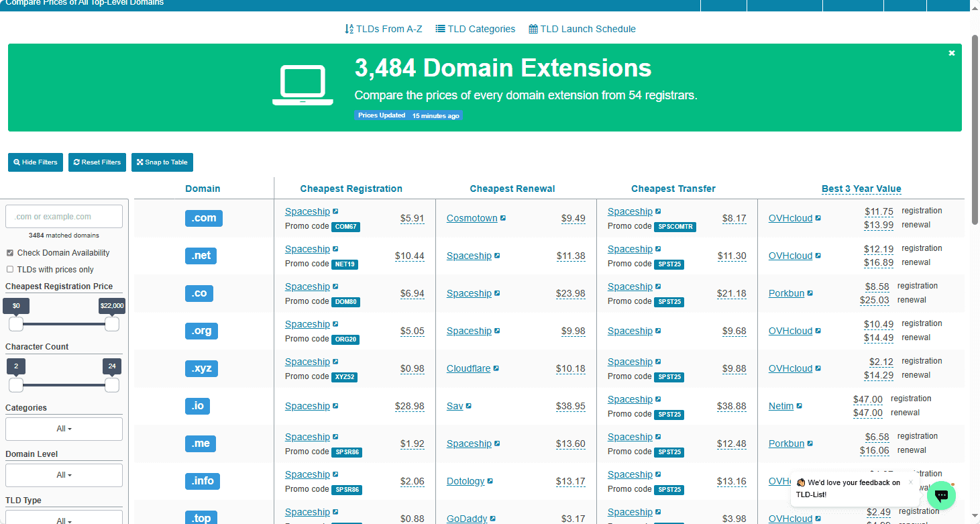Click registration price maximum $22,000 slider handle

click(x=112, y=324)
